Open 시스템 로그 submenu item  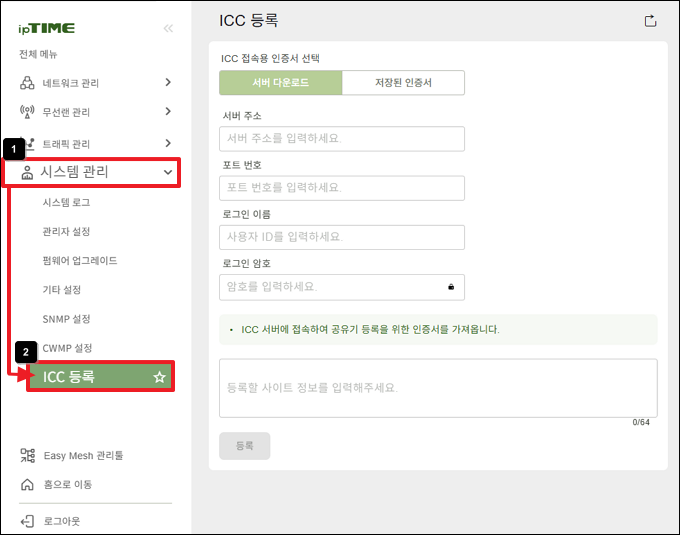[x=67, y=202]
